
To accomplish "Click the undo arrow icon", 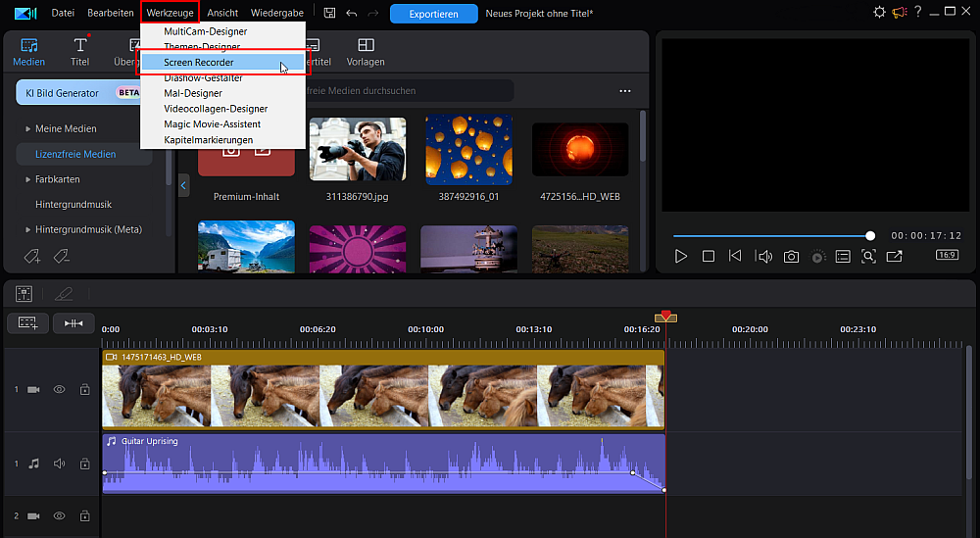I will (352, 13).
